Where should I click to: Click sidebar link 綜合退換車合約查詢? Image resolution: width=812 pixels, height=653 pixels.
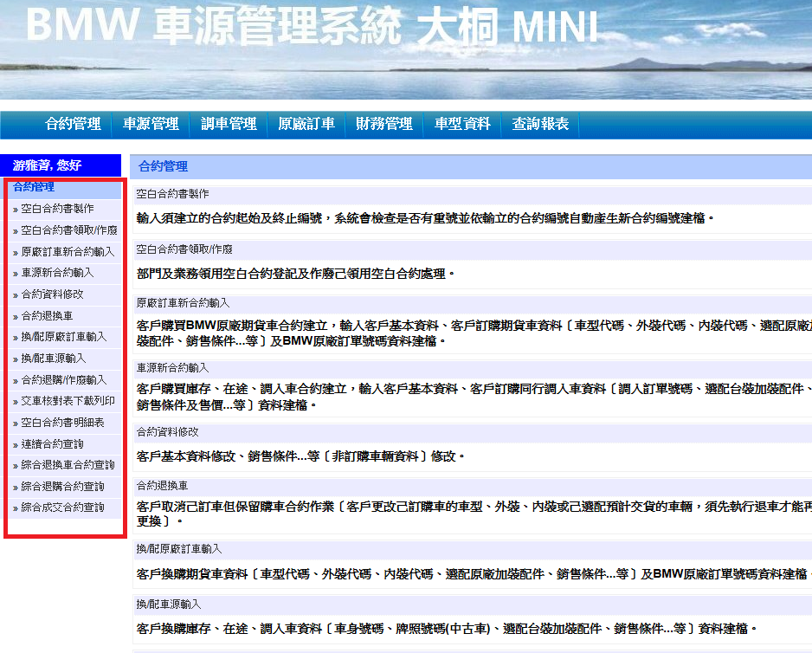pyautogui.click(x=68, y=465)
